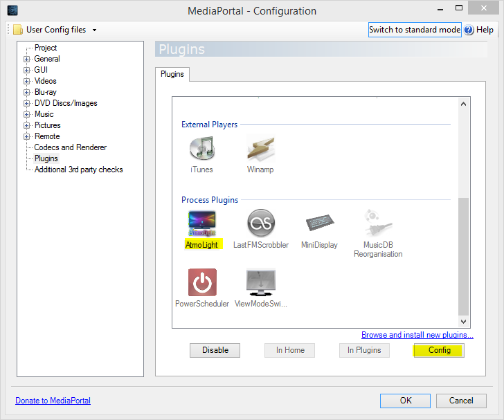Select the AtmoLight plugin icon
This screenshot has height=420, width=504.
click(202, 223)
